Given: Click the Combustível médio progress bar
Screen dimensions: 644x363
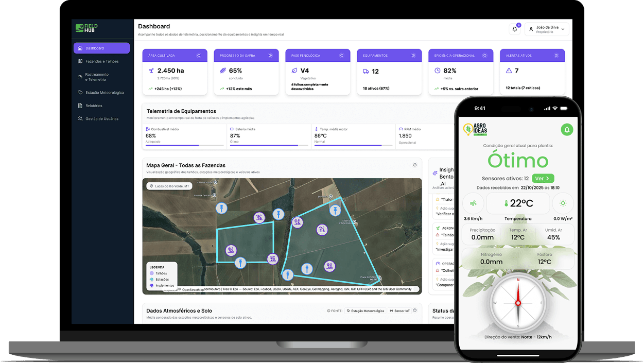Looking at the screenshot, I should point(184,146).
